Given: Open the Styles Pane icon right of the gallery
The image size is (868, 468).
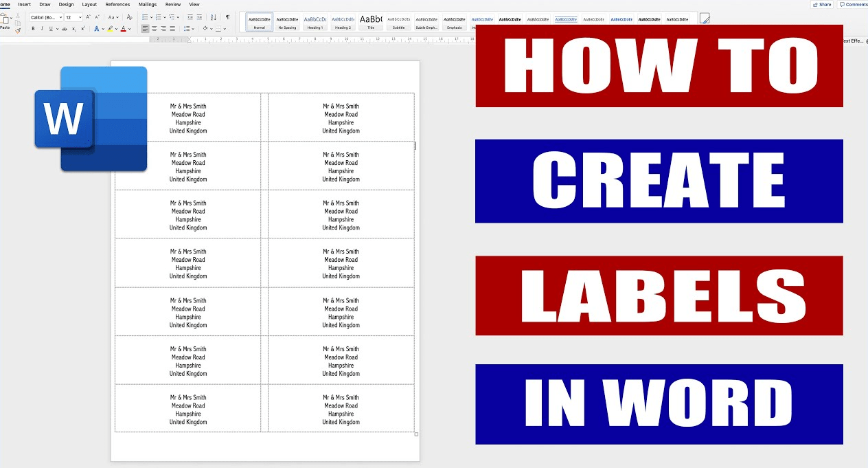Looking at the screenshot, I should click(704, 19).
